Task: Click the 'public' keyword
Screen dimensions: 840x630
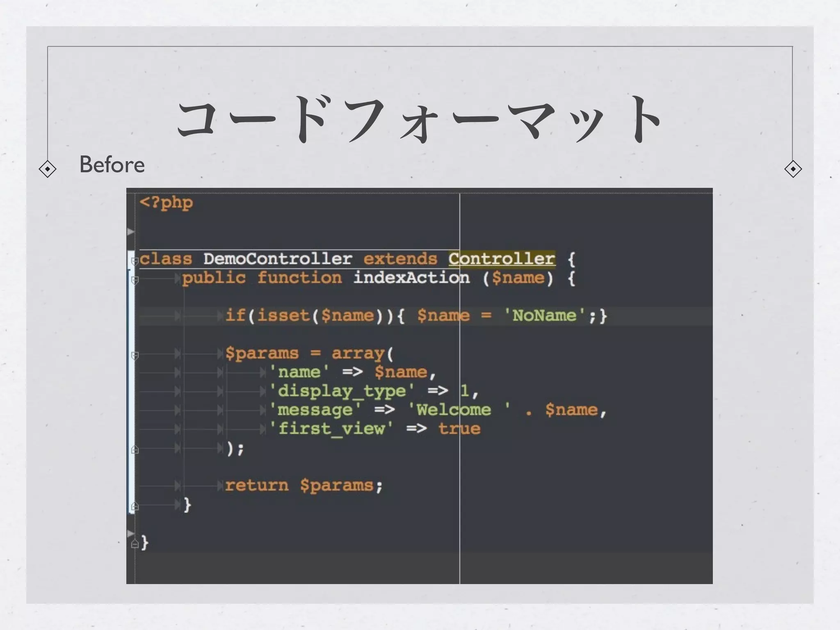Action: click(x=214, y=278)
